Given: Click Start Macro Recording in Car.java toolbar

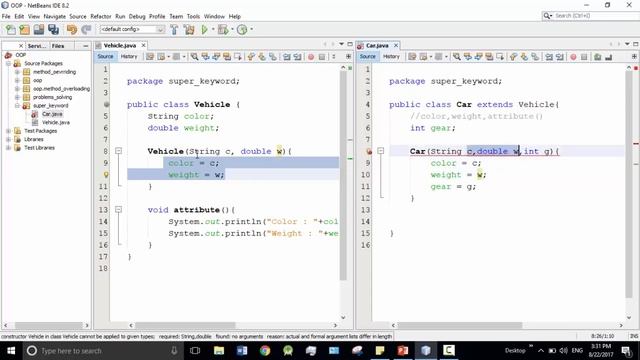Looking at the screenshot, I should point(573,57).
